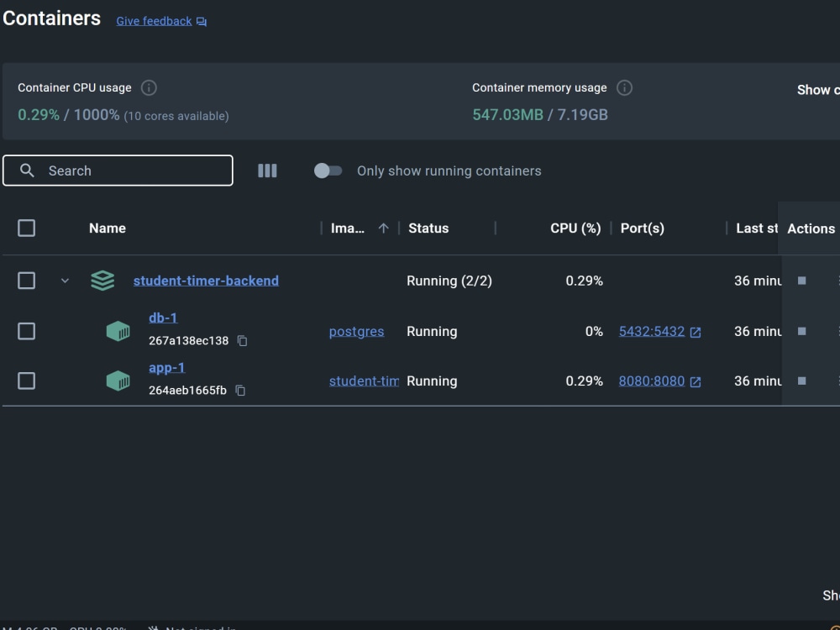Click the Running (2/2) status text

(449, 281)
